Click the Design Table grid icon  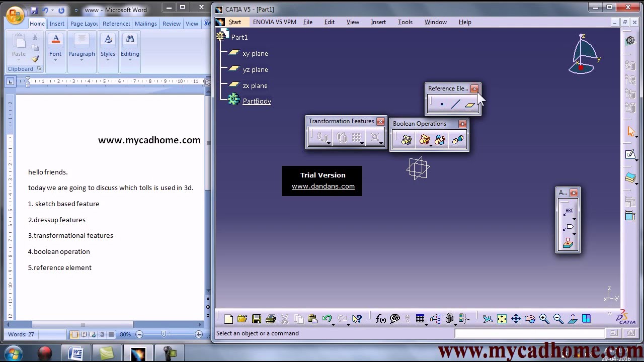(420, 319)
